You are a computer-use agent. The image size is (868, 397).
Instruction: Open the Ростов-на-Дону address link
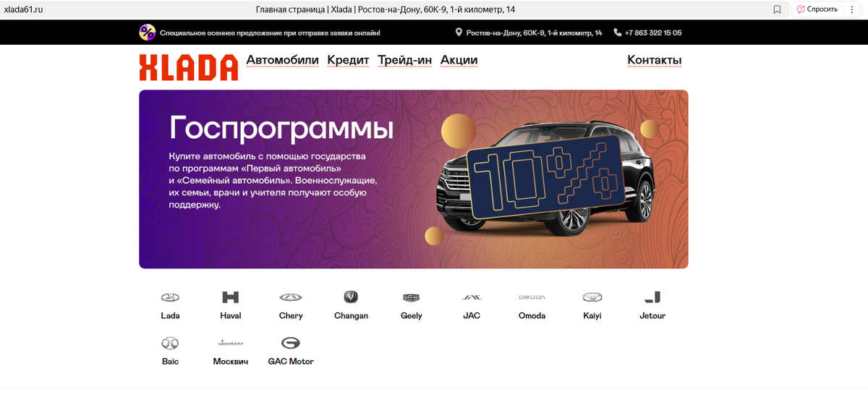535,33
